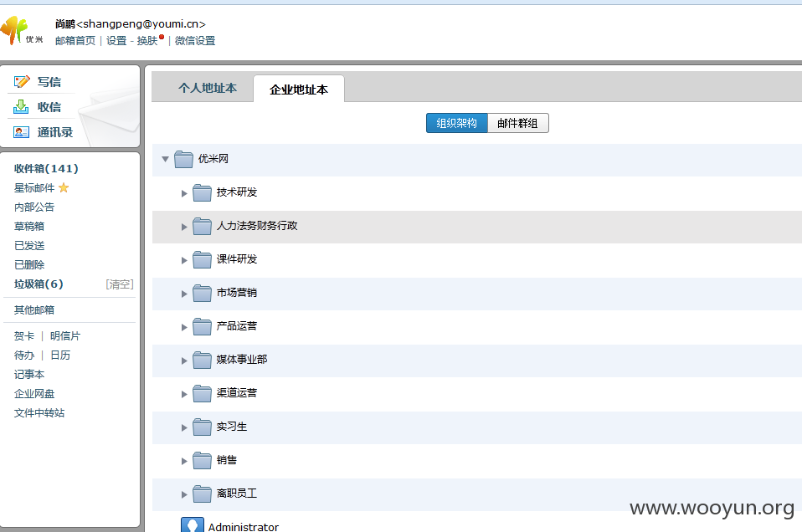Screen dimensions: 802x532
Task: Expand the 销售 department arrow
Action: (184, 461)
